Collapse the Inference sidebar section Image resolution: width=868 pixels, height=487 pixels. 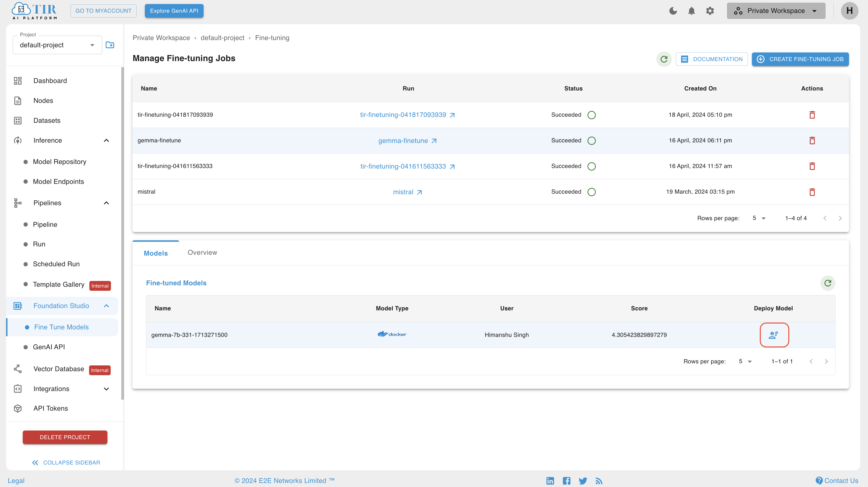pyautogui.click(x=106, y=140)
